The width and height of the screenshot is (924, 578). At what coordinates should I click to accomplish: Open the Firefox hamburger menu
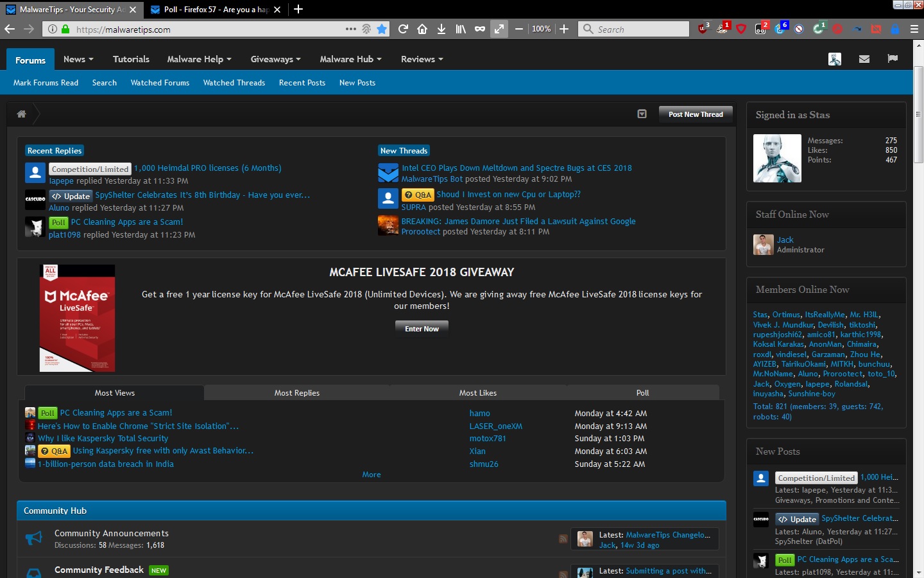[x=914, y=29]
